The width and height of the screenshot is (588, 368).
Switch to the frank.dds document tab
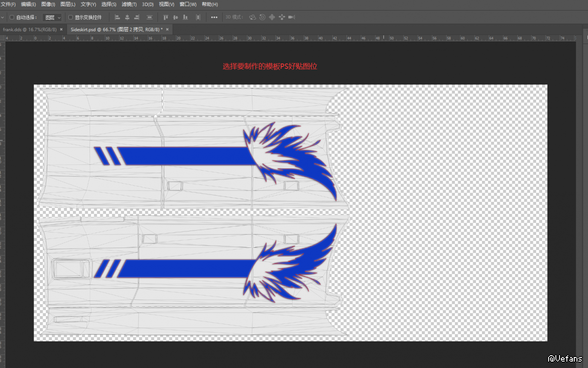coord(29,29)
